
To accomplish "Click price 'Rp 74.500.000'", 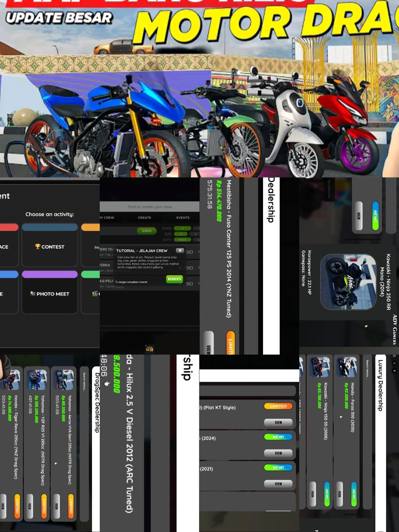I will [10, 408].
